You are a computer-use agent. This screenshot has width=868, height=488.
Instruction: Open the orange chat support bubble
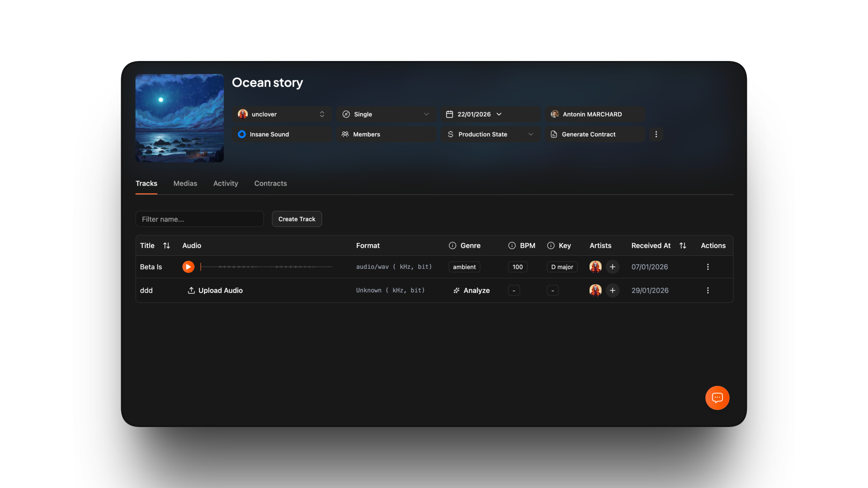click(x=717, y=398)
